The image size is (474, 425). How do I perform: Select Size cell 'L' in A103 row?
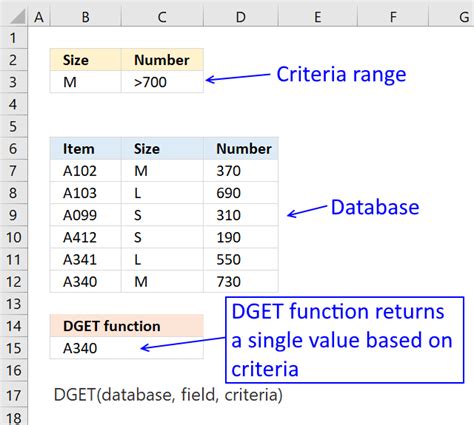pyautogui.click(x=162, y=193)
